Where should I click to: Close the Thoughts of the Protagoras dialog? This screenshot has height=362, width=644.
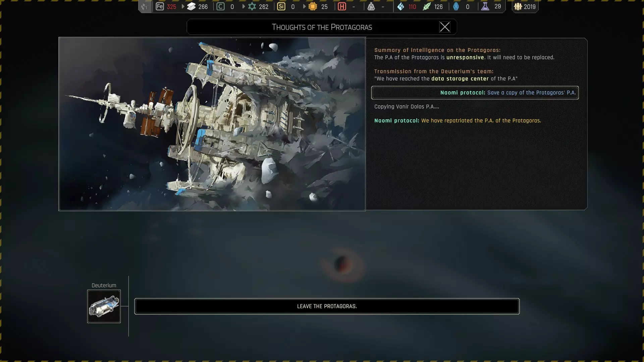coord(444,27)
